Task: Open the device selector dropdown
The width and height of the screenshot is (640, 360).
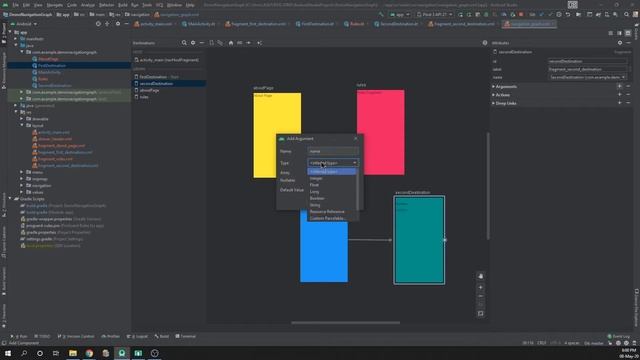Action: [x=434, y=15]
